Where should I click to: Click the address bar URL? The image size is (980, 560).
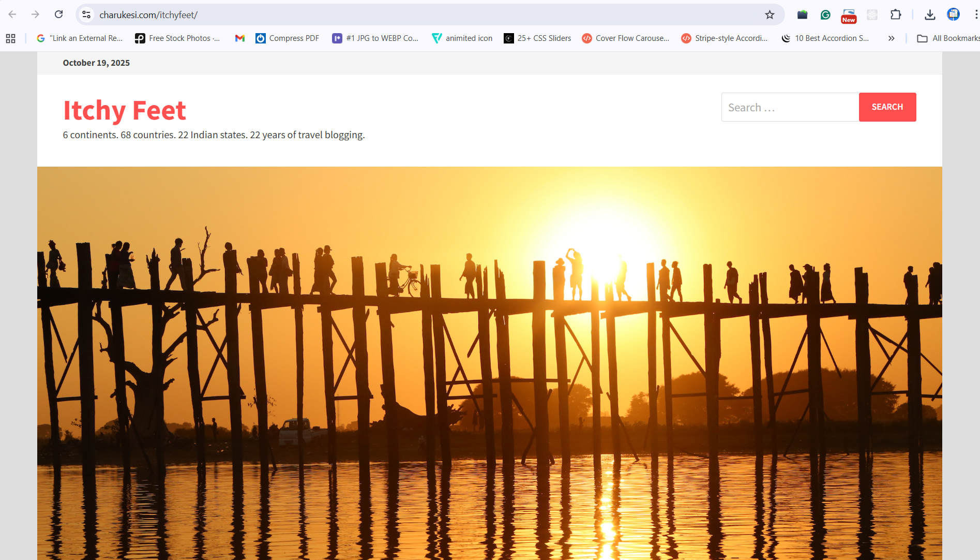click(148, 15)
